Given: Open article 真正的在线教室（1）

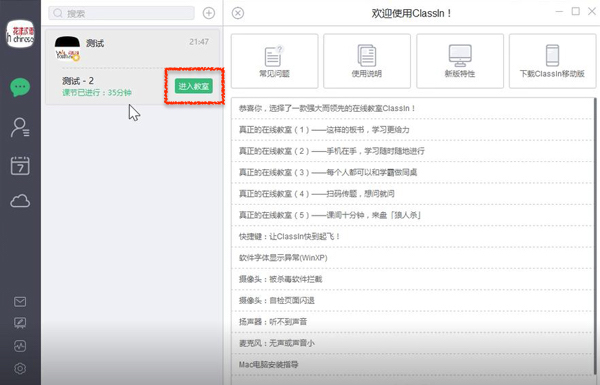Looking at the screenshot, I should pos(412,130).
